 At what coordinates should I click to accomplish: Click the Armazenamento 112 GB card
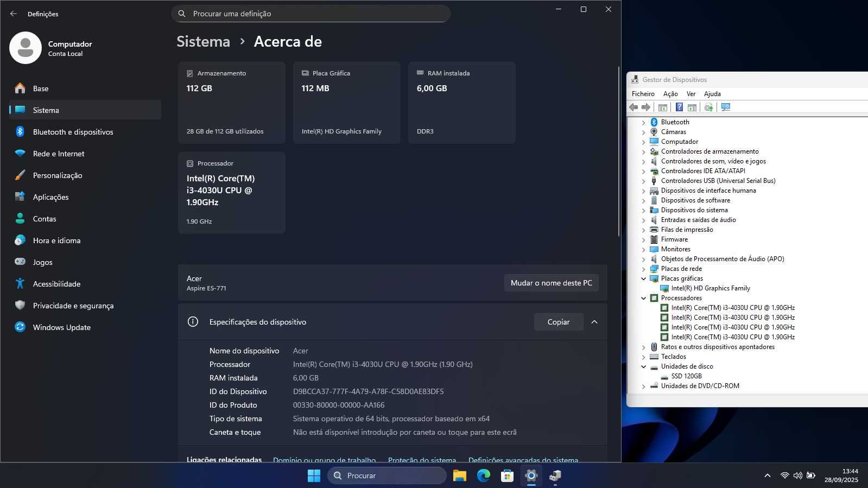click(232, 103)
